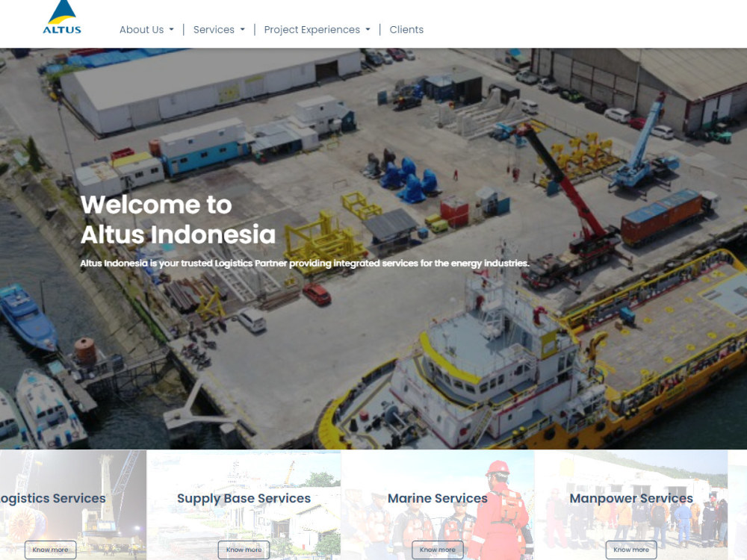Select the Manpower Services heading
Image resolution: width=747 pixels, height=560 pixels.
pyautogui.click(x=631, y=498)
